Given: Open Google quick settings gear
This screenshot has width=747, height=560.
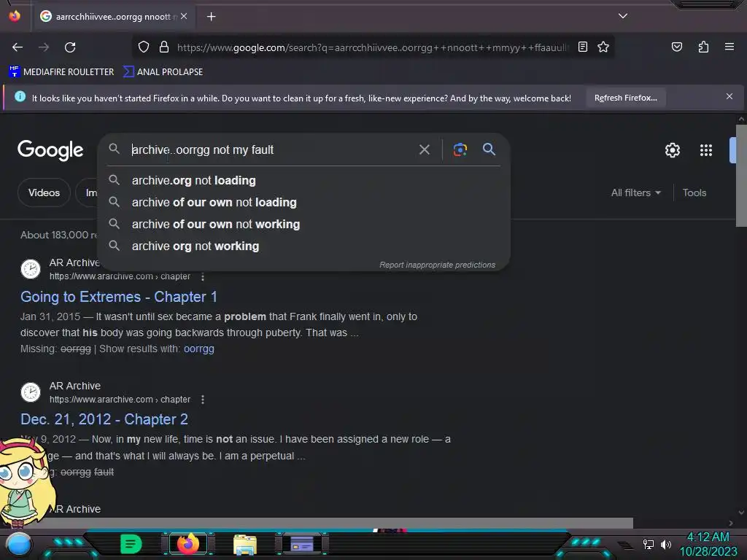Looking at the screenshot, I should (x=672, y=150).
